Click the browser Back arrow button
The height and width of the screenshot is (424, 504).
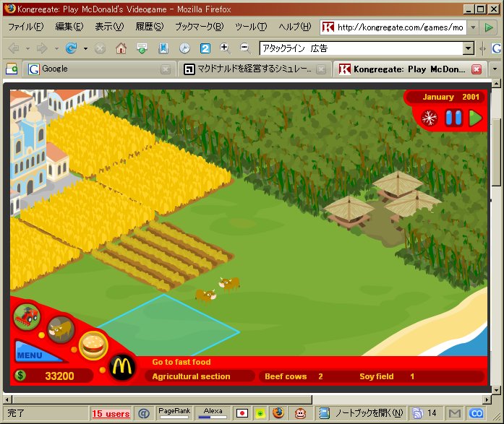click(x=14, y=48)
